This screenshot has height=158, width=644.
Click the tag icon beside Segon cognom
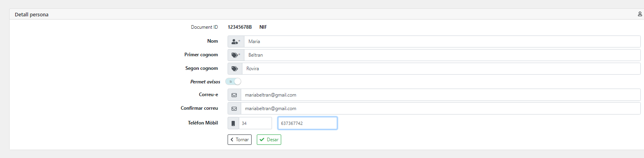pyautogui.click(x=235, y=69)
